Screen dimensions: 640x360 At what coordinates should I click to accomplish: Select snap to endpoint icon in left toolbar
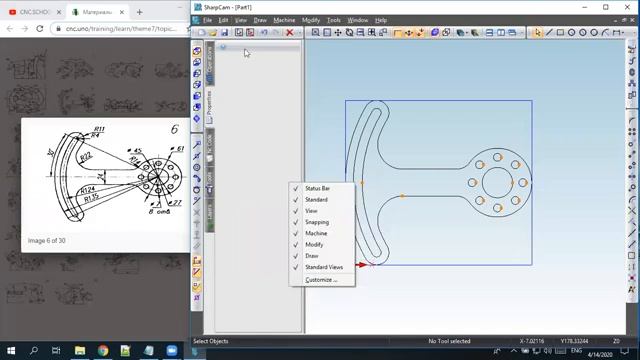pos(197,144)
